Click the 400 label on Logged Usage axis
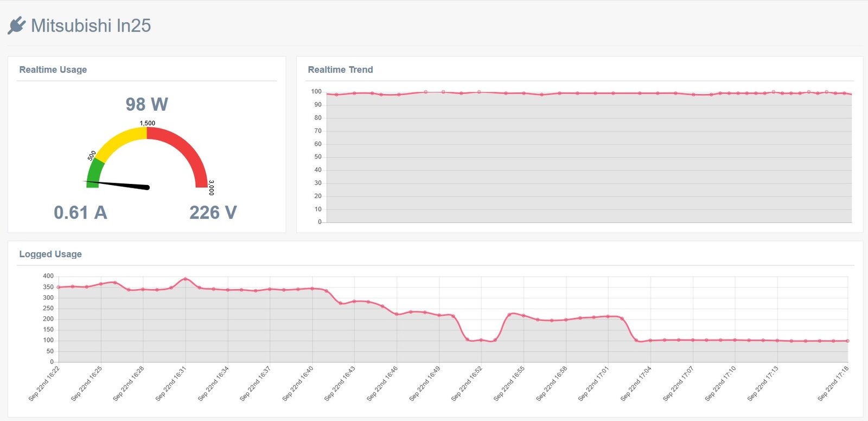 [48, 276]
